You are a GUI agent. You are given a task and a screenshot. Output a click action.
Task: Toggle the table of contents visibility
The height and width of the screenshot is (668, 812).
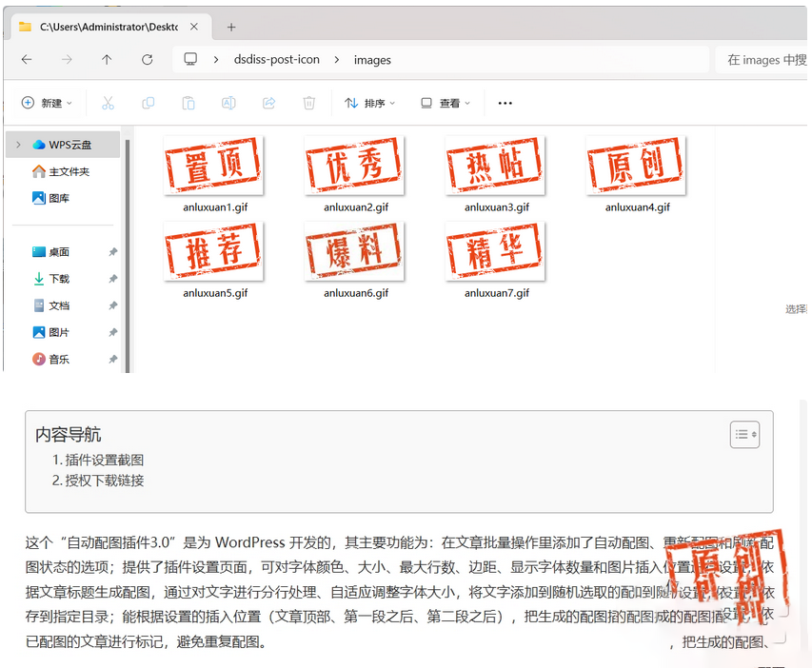[744, 434]
